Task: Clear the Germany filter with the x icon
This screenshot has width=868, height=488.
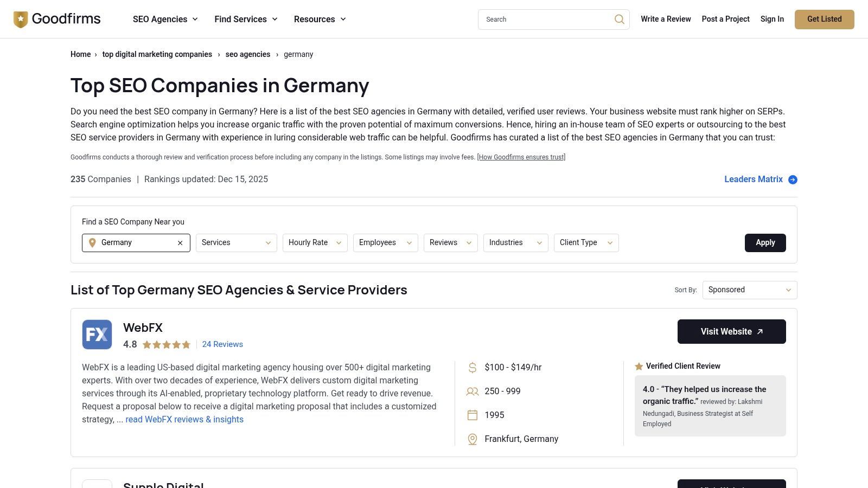Action: tap(180, 243)
